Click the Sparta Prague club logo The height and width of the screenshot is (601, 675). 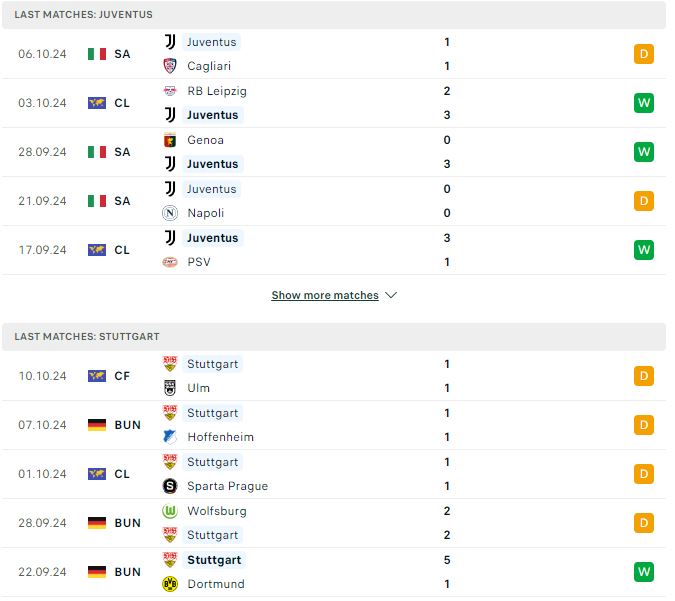(170, 486)
